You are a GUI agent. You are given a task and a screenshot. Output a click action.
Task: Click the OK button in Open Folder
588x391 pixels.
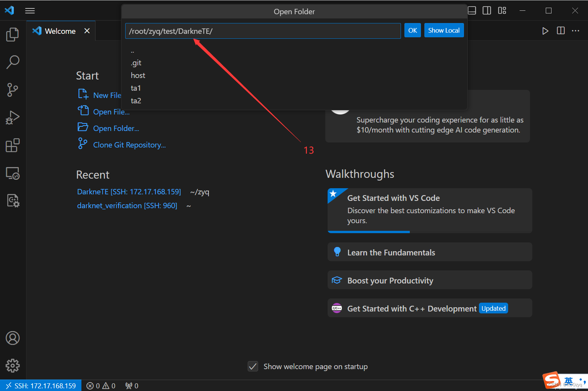[412, 30]
